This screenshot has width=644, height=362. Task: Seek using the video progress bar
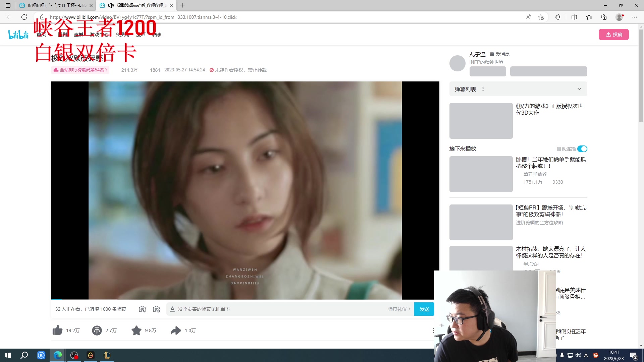pyautogui.click(x=245, y=299)
